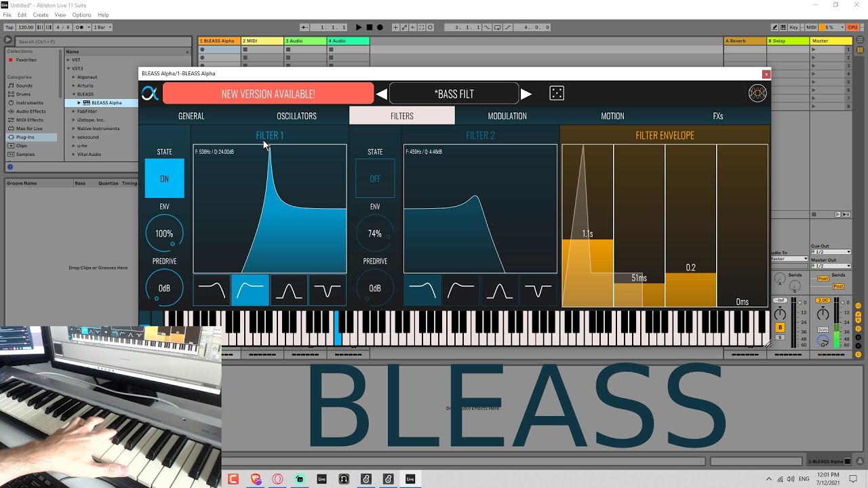Click the browser search field

[x=102, y=41]
